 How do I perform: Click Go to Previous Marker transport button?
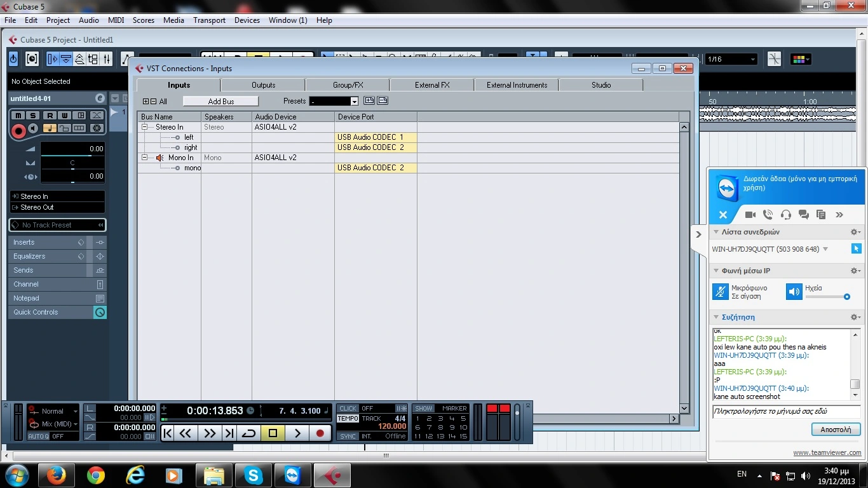click(168, 433)
